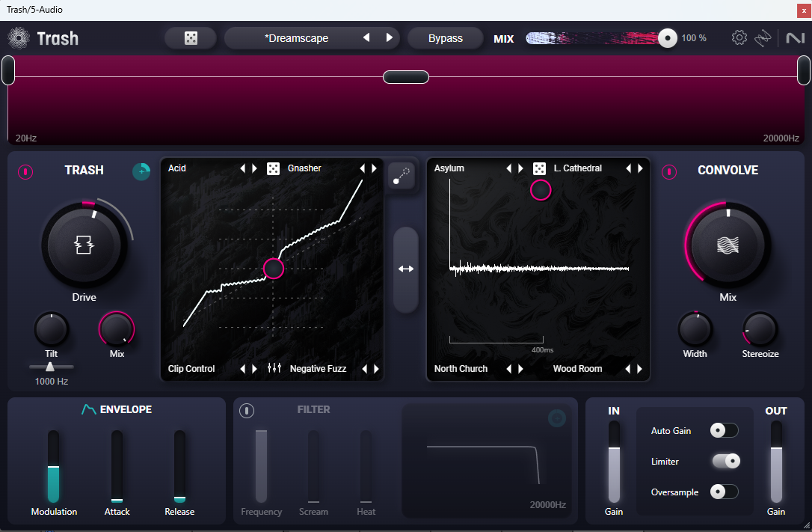The image size is (812, 532).
Task: Select next impulse for North Church slot
Action: [x=520, y=369]
